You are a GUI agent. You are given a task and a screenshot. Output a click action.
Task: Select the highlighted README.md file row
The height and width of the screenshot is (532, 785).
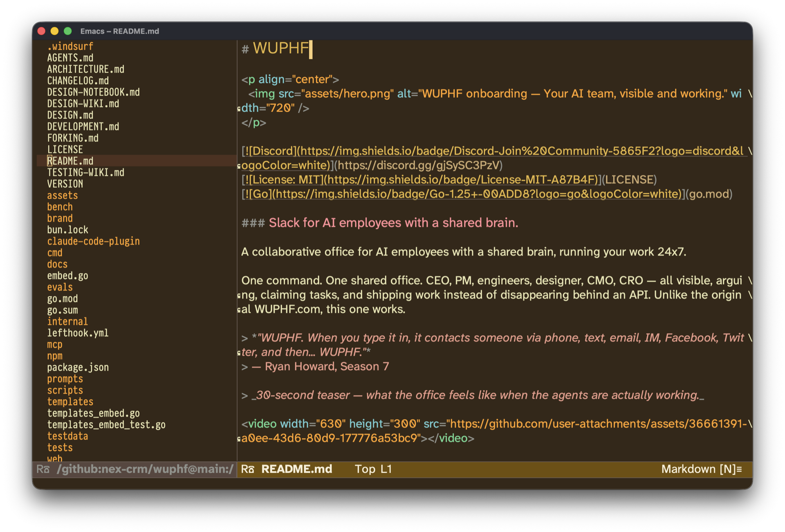[137, 161]
